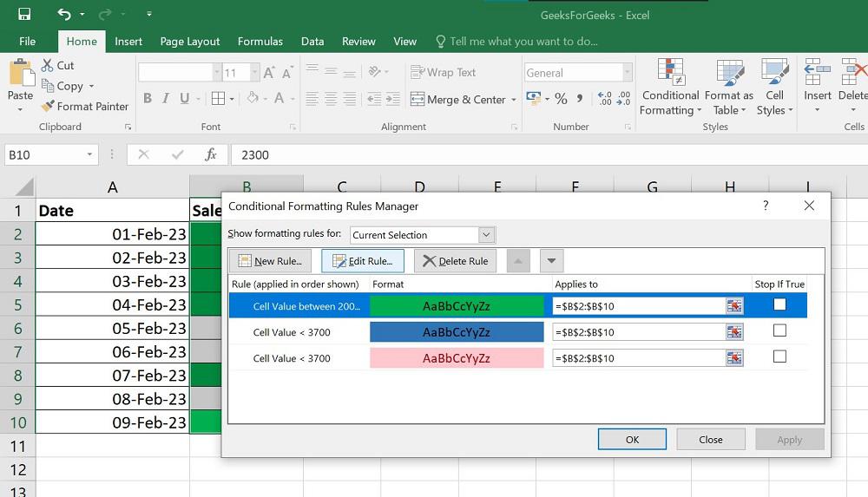Image resolution: width=868 pixels, height=497 pixels.
Task: Move rule down with arrow button
Action: [552, 260]
